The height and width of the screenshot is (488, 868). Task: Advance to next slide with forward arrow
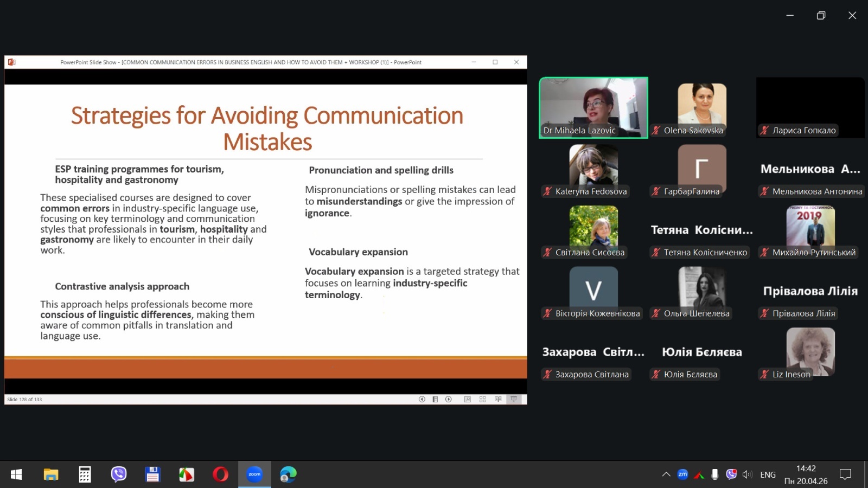tap(449, 399)
